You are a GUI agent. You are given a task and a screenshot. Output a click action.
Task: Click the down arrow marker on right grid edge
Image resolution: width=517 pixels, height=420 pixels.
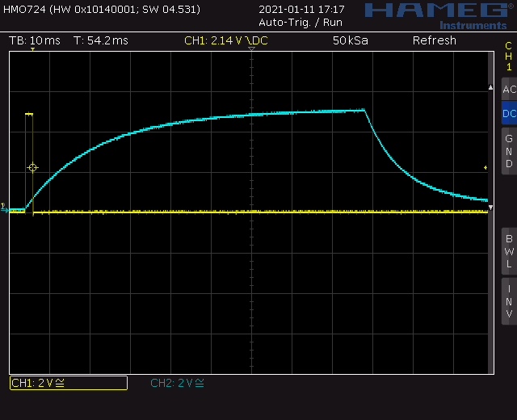click(x=490, y=208)
